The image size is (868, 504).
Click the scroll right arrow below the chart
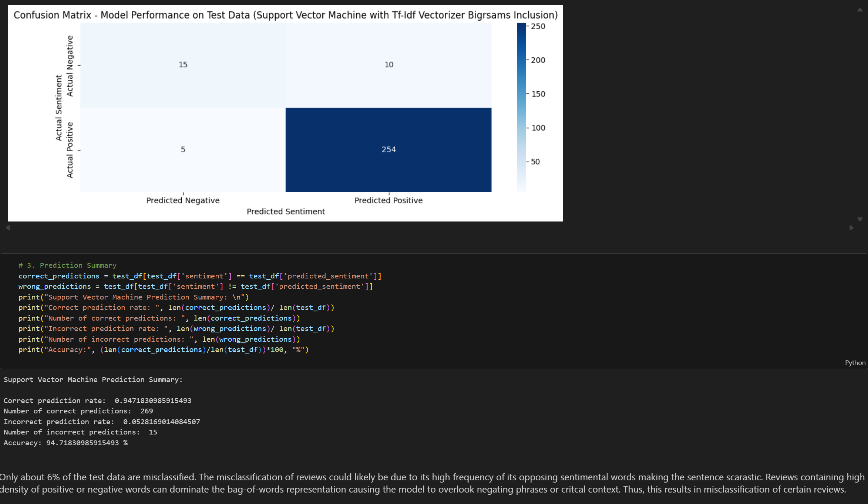click(x=851, y=228)
